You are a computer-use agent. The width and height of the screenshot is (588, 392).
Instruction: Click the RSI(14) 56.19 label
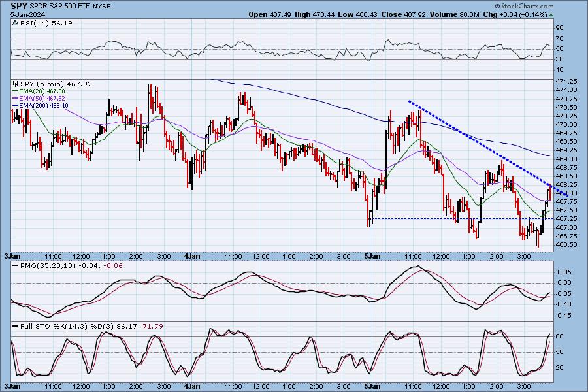click(46, 23)
